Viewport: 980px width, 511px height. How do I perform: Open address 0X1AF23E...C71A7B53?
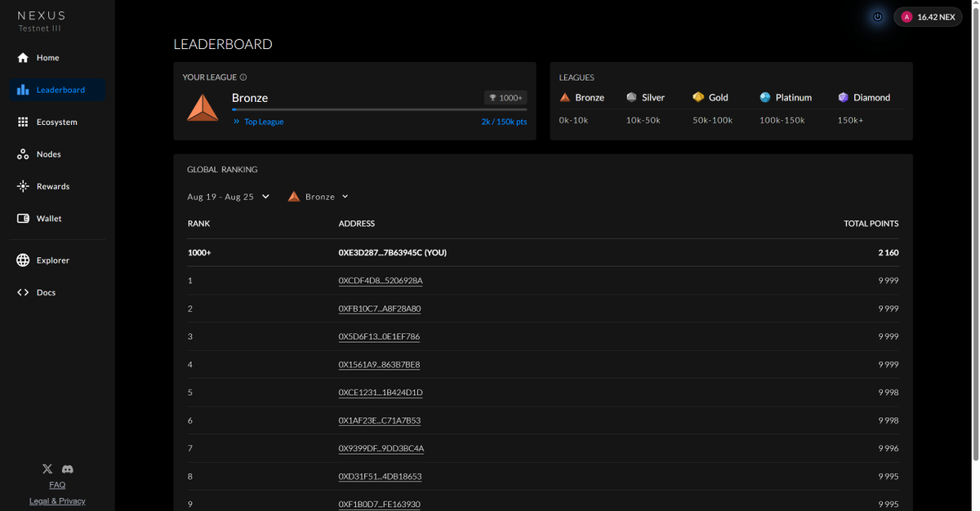[380, 420]
